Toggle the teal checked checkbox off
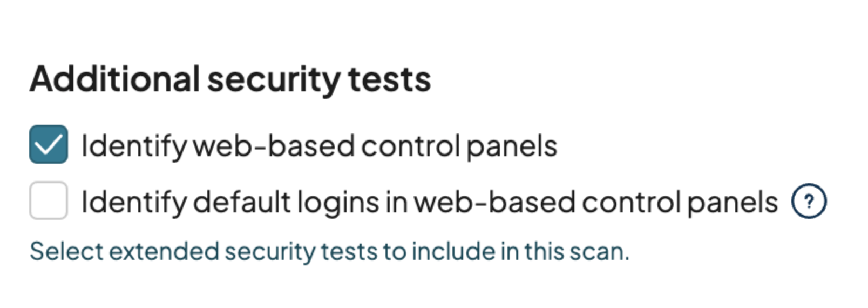Viewport: 868px width, 308px height. click(49, 144)
